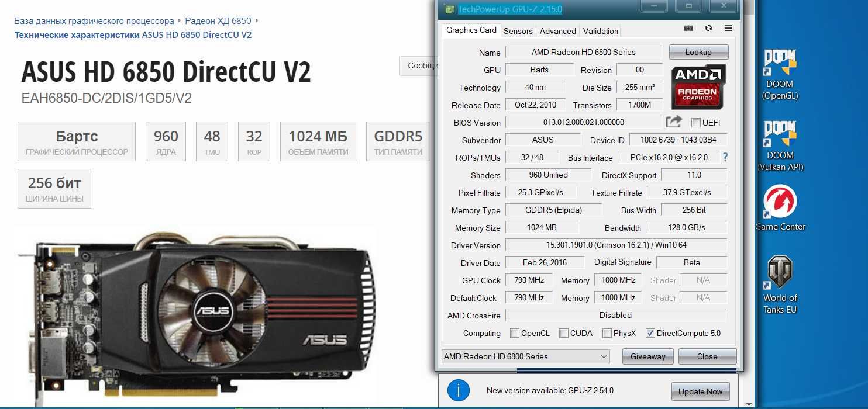
Task: Switch to the Validation tab
Action: pyautogui.click(x=601, y=31)
